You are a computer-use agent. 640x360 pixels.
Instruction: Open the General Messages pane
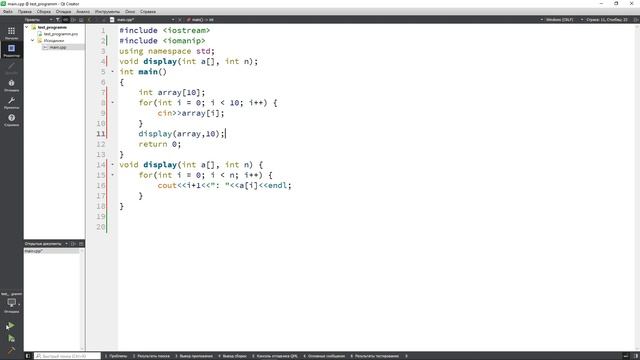[x=324, y=356]
